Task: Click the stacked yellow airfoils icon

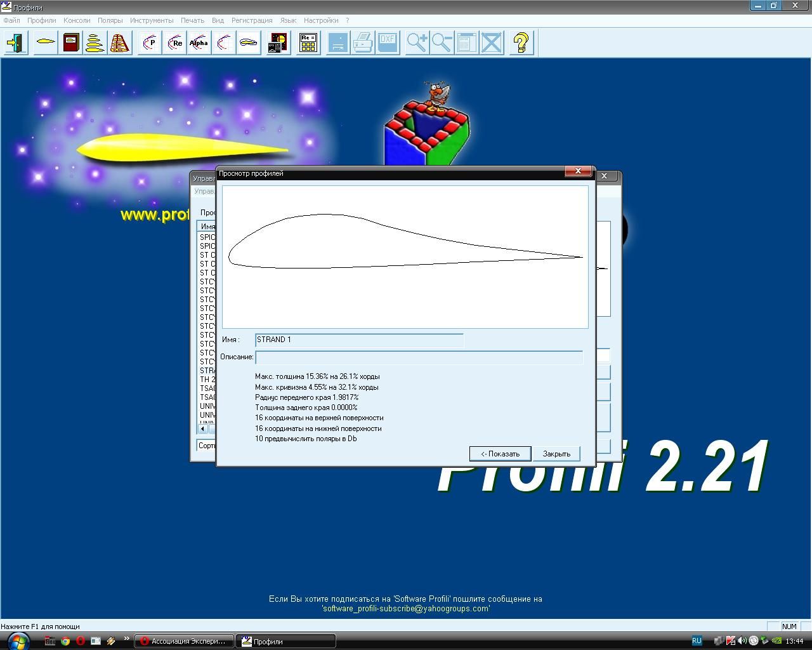Action: pos(95,43)
